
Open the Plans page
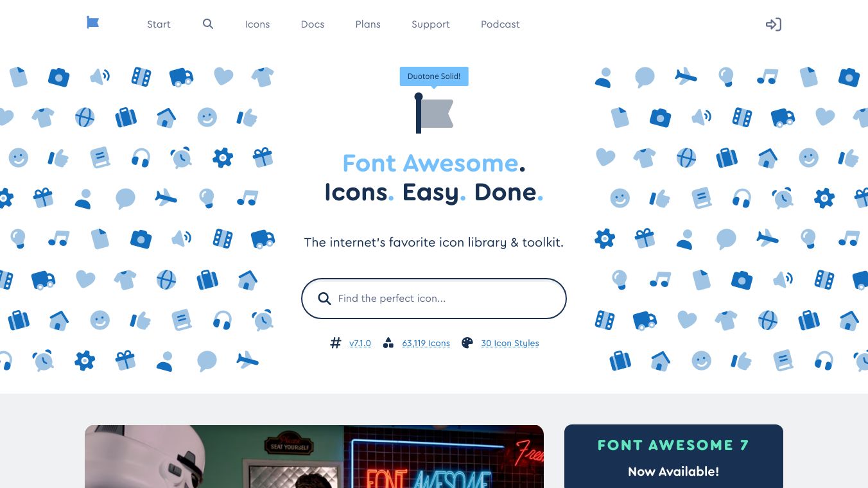[368, 24]
